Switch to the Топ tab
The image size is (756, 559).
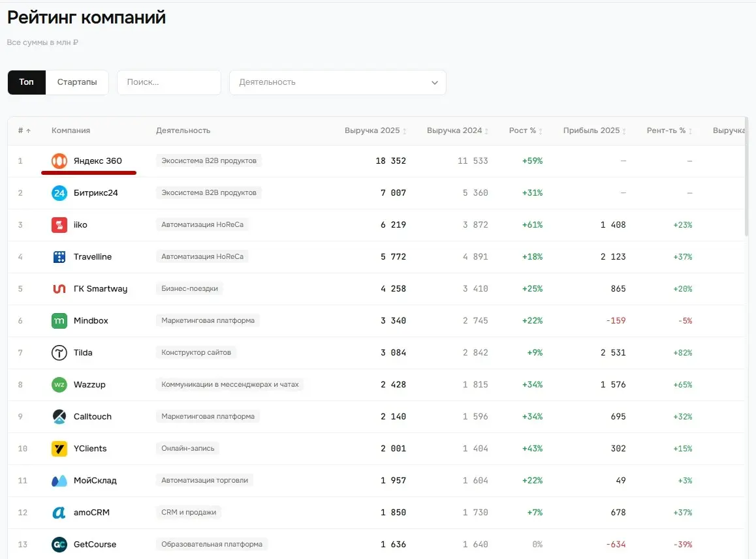[27, 82]
